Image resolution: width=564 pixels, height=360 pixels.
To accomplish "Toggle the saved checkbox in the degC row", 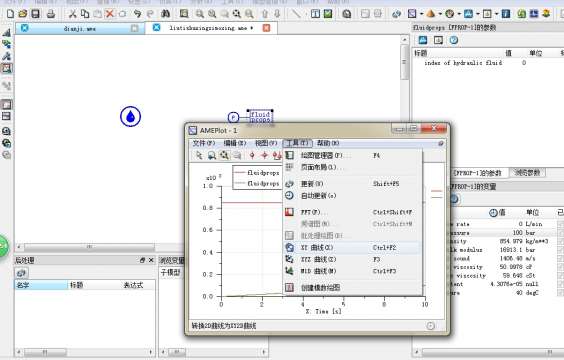I will pos(560,293).
